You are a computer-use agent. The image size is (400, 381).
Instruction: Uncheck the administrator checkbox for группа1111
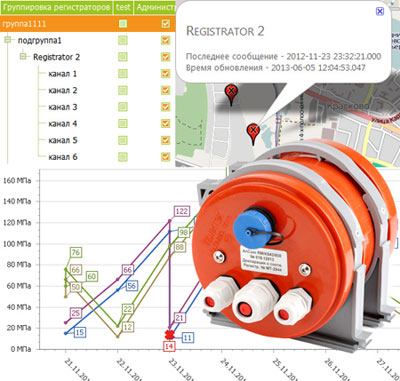point(165,24)
